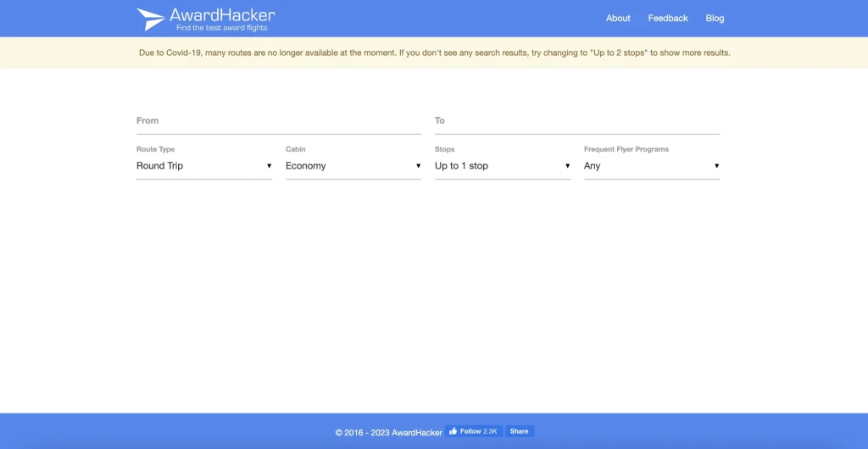Open the Stops dropdown showing Up to 1 stop
Image resolution: width=868 pixels, height=449 pixels.
[x=503, y=166]
